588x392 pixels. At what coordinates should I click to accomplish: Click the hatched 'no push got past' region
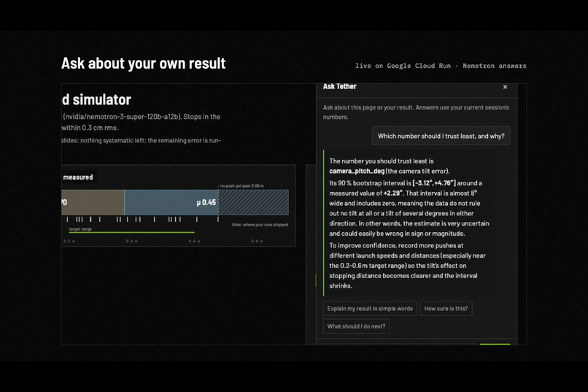point(253,202)
